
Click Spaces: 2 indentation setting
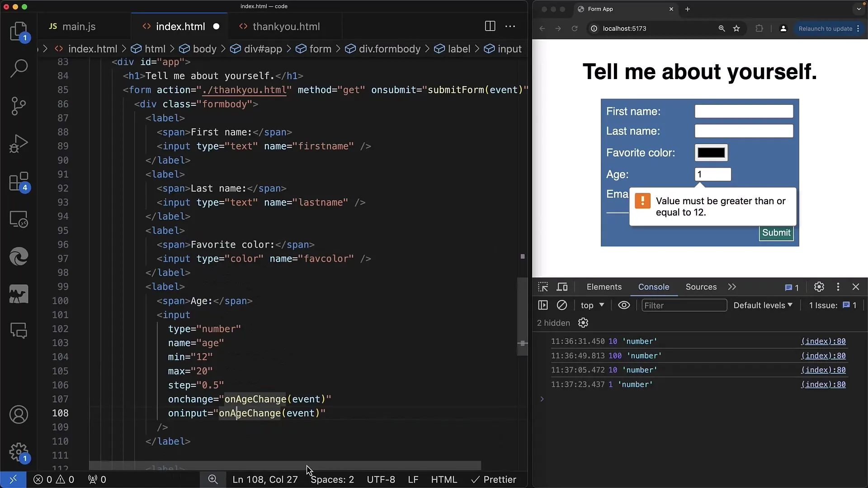click(332, 479)
